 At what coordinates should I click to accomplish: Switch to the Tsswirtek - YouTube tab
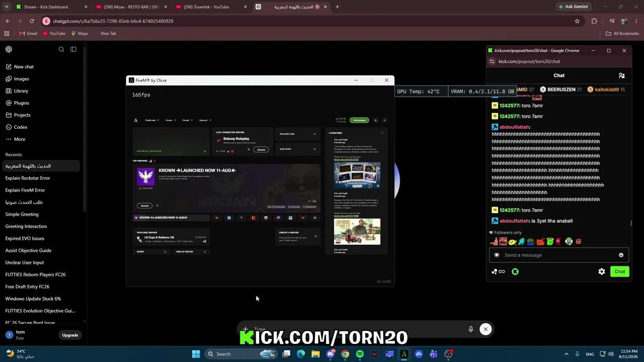[211, 7]
